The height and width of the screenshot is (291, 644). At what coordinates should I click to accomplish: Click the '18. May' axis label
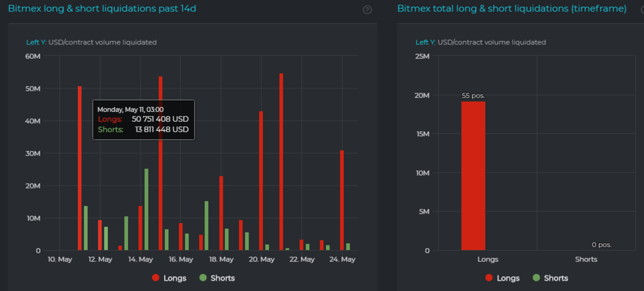[221, 259]
